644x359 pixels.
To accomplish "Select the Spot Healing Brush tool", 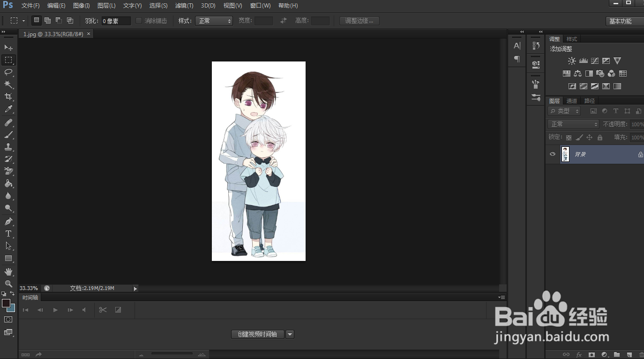I will [8, 122].
